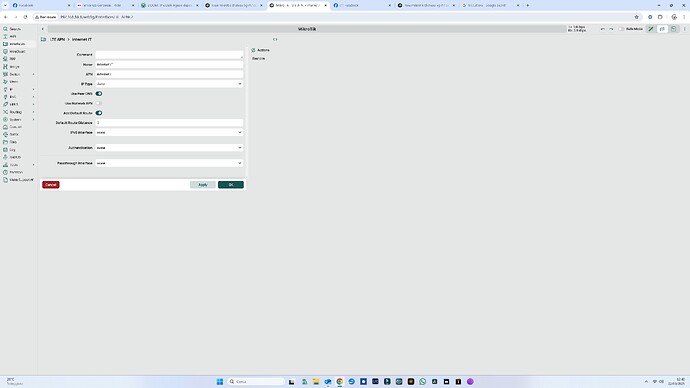Open the Bridge menu item
The width and height of the screenshot is (690, 388).
[14, 66]
